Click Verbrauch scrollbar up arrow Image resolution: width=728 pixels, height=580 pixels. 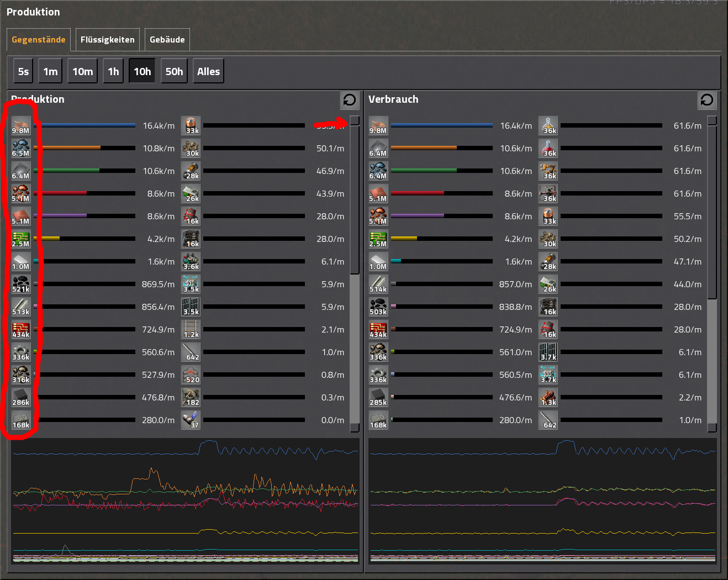[713, 120]
